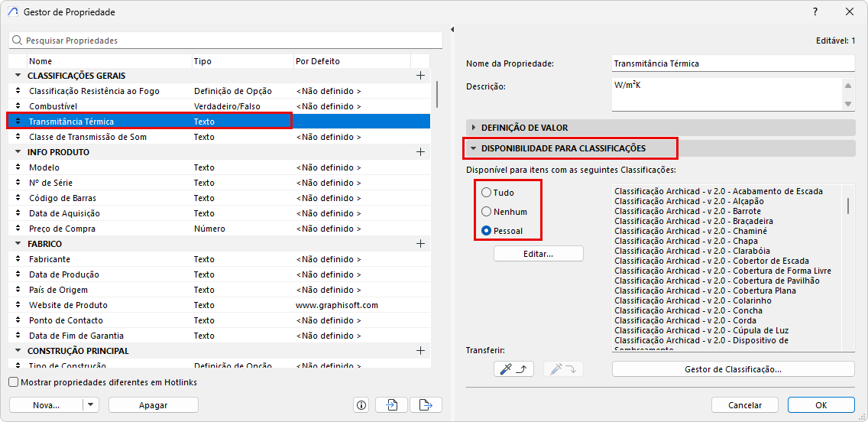Click the Descrição text field

click(x=727, y=95)
